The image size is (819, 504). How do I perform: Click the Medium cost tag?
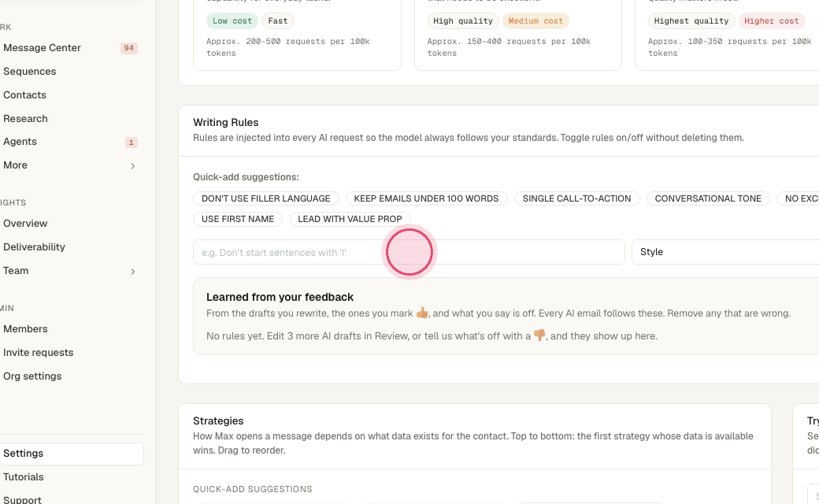(535, 21)
